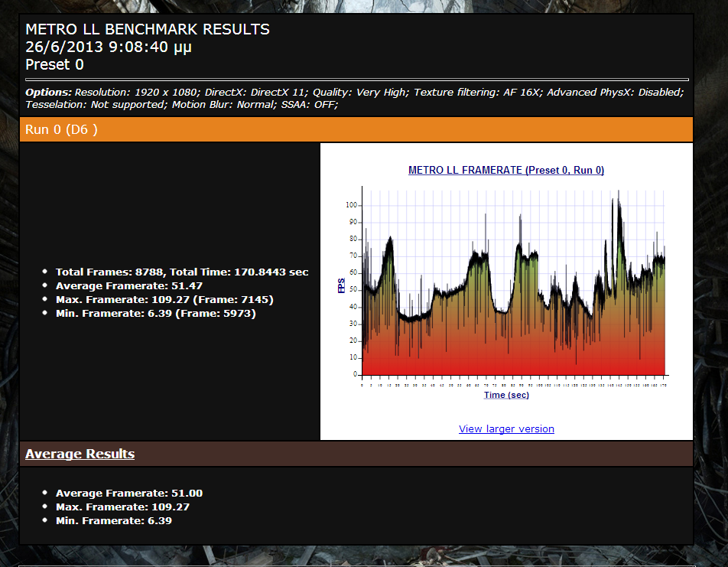Click the 'Average Results' heading
The height and width of the screenshot is (567, 728).
80,454
